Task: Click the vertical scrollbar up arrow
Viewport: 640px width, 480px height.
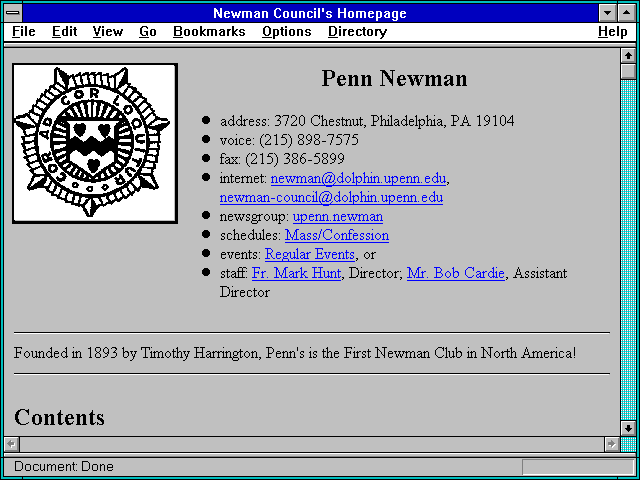Action: 628,56
